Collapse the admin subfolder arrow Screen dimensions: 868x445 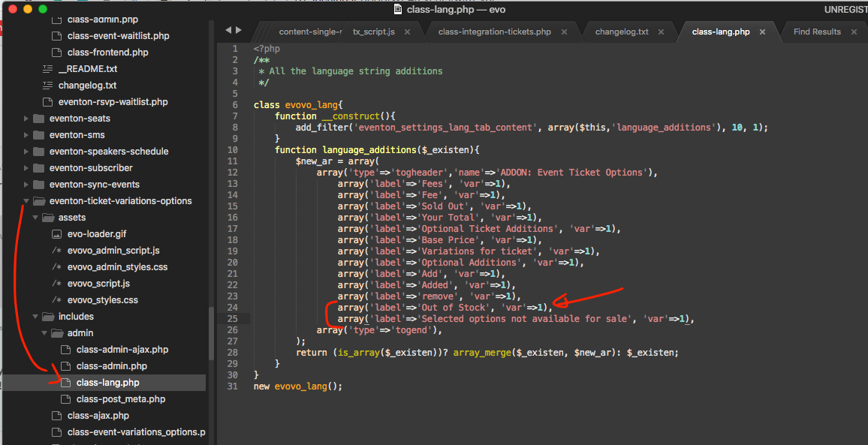44,333
